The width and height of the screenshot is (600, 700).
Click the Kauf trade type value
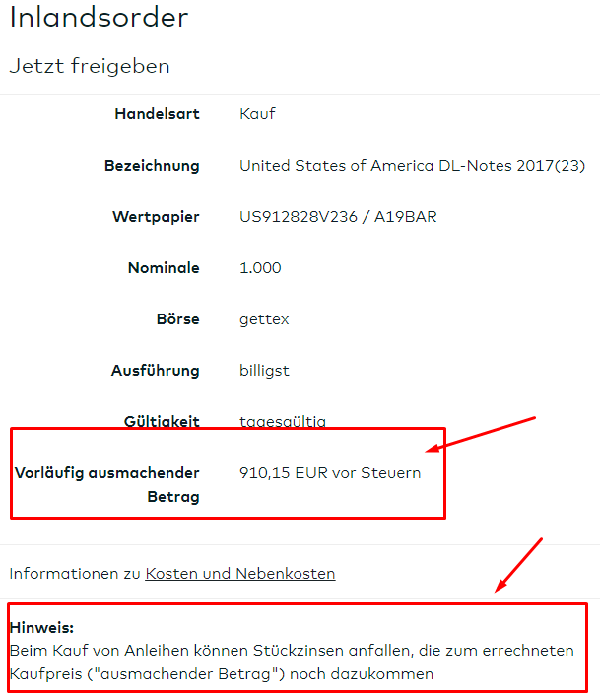pyautogui.click(x=257, y=114)
